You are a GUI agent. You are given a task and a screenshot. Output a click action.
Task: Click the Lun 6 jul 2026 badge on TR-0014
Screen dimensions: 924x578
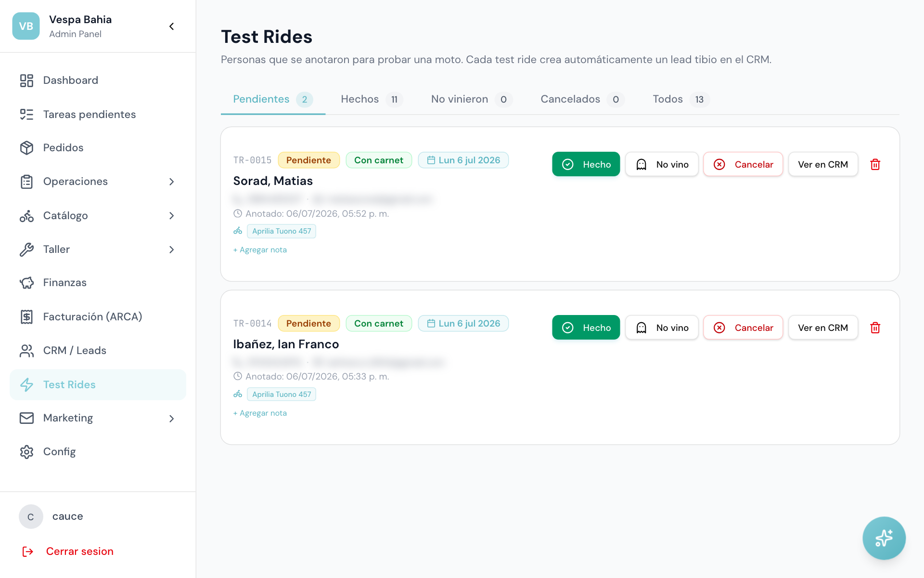[x=463, y=323]
